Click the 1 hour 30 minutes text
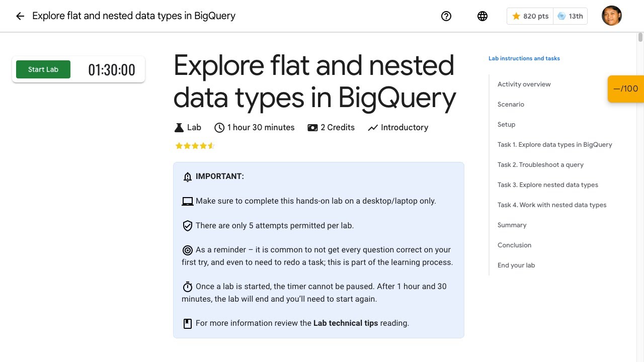The height and width of the screenshot is (362, 644). 261,128
